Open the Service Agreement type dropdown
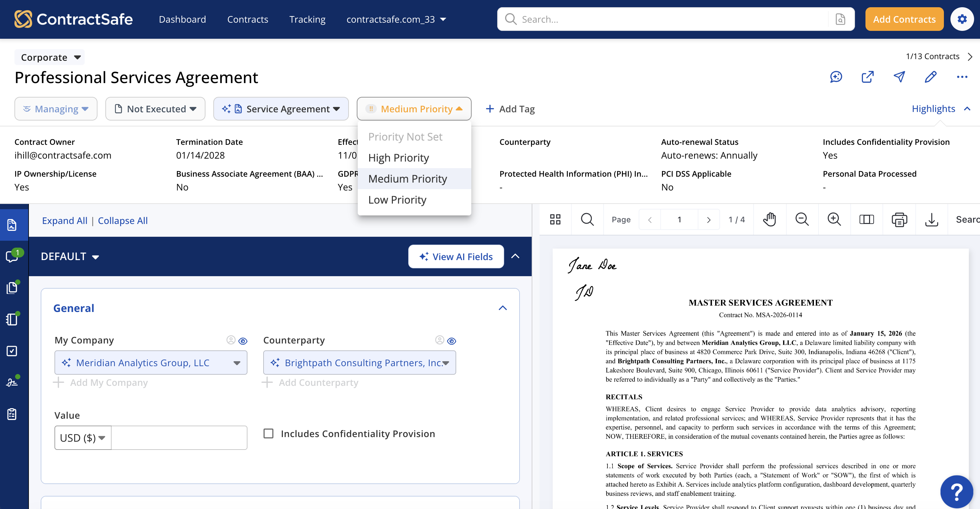The height and width of the screenshot is (509, 980). 281,109
